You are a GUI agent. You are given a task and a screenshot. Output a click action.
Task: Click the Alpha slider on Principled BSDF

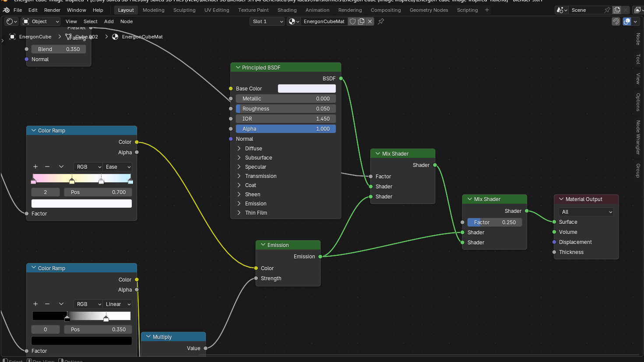coord(286,129)
